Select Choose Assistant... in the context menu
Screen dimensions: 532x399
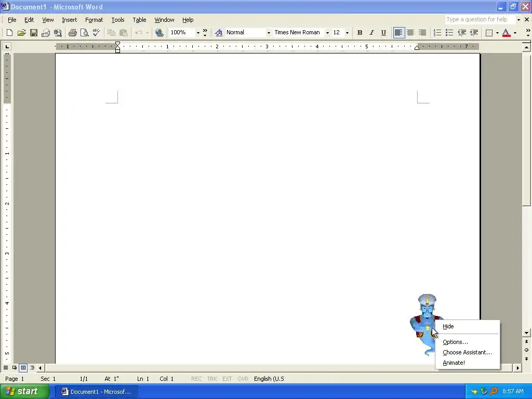click(468, 352)
